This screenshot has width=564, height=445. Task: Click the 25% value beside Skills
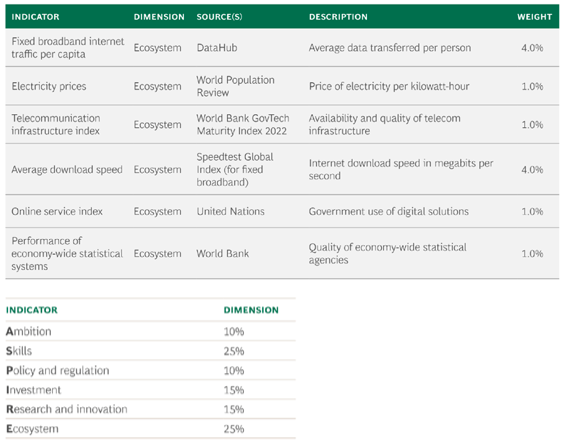[234, 351]
